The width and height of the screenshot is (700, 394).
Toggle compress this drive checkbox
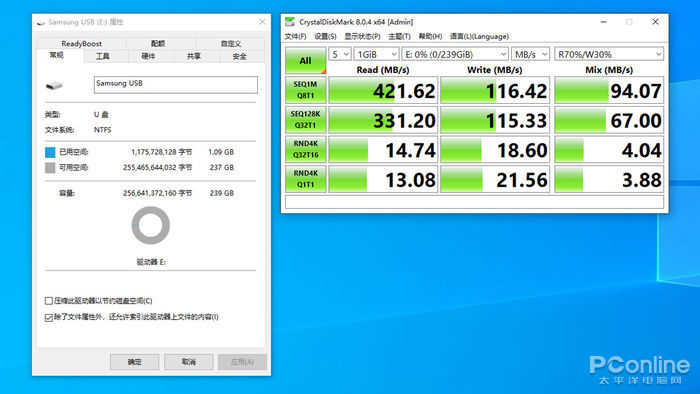49,301
